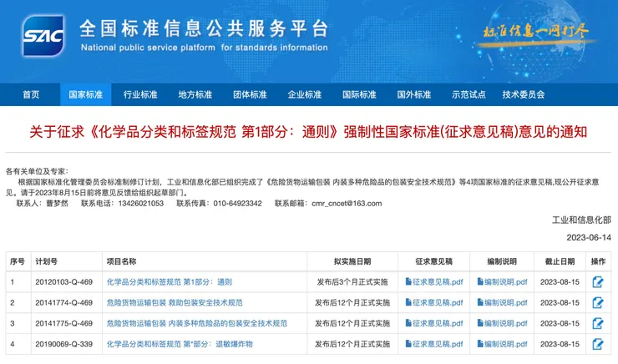Image resolution: width=618 pixels, height=364 pixels.
Task: Click 发布后3个月正式实施 cell
Action: 352,282
